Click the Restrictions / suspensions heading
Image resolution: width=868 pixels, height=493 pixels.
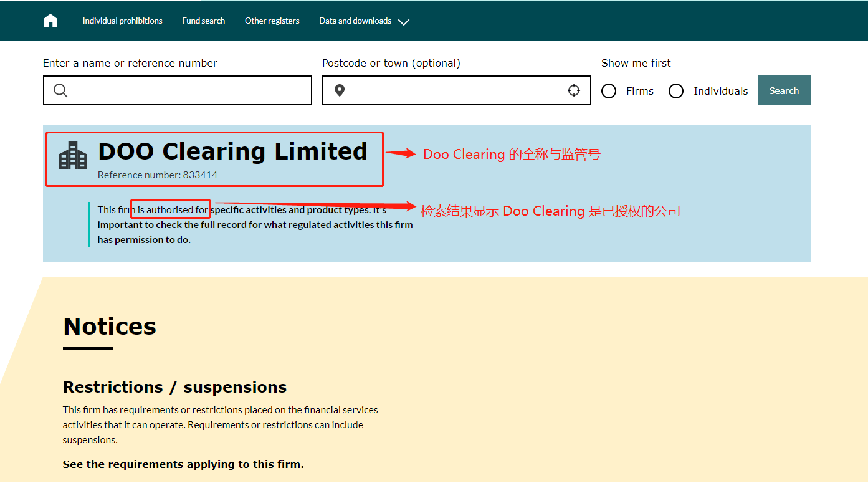(174, 387)
